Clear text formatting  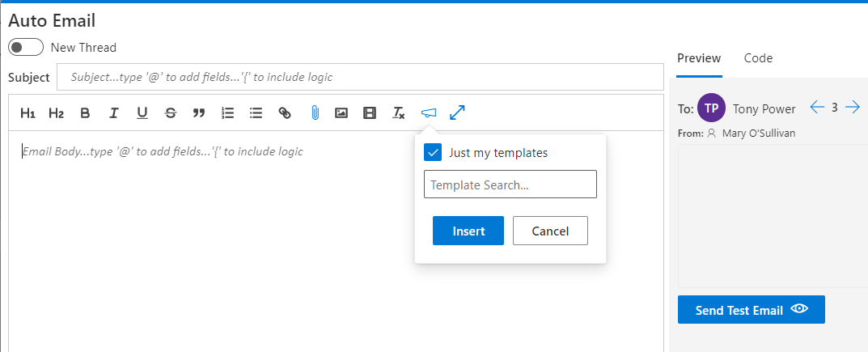tap(399, 113)
